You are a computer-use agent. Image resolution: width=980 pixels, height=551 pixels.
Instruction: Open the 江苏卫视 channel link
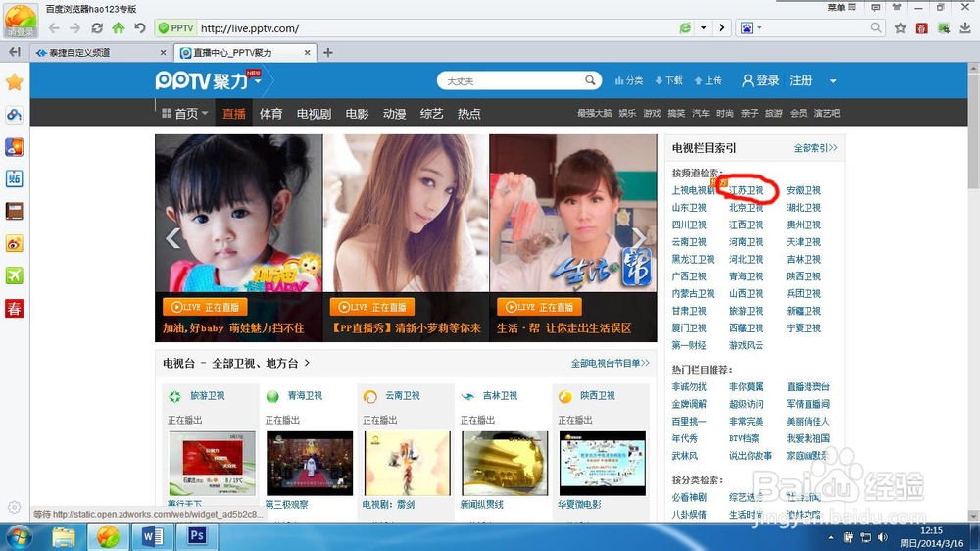746,190
